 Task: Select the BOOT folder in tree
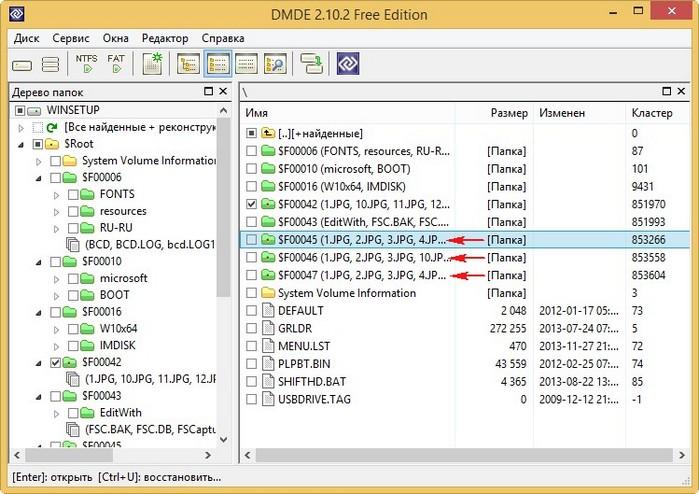pyautogui.click(x=115, y=295)
